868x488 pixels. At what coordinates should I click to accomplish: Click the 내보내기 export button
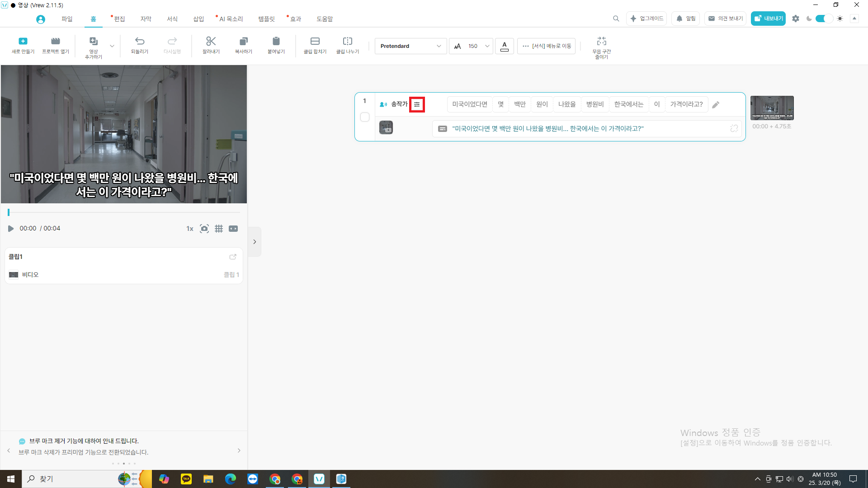tap(768, 19)
